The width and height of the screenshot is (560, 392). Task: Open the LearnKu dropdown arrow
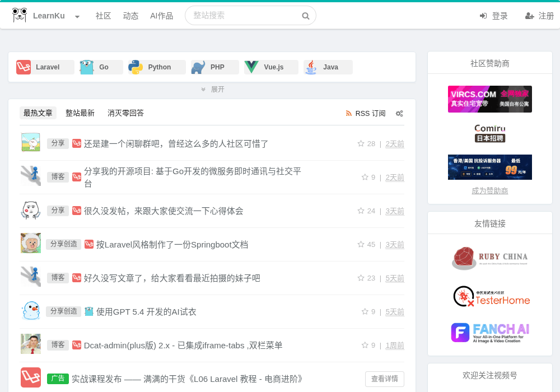77,16
